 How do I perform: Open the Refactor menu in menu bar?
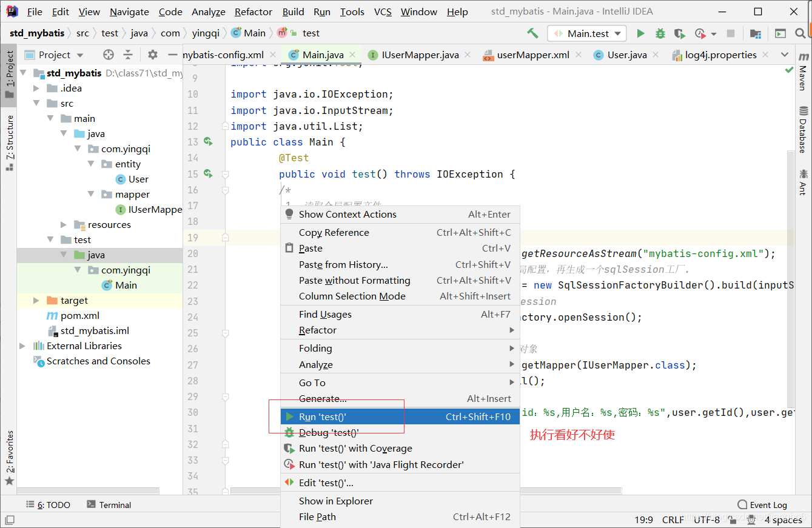click(x=253, y=12)
